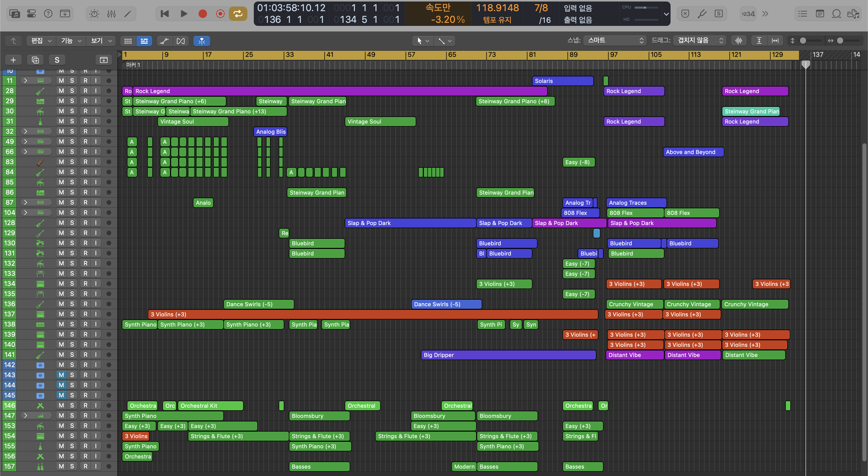Toggle Cycle mode button
The width and height of the screenshot is (868, 476).
[x=238, y=14]
